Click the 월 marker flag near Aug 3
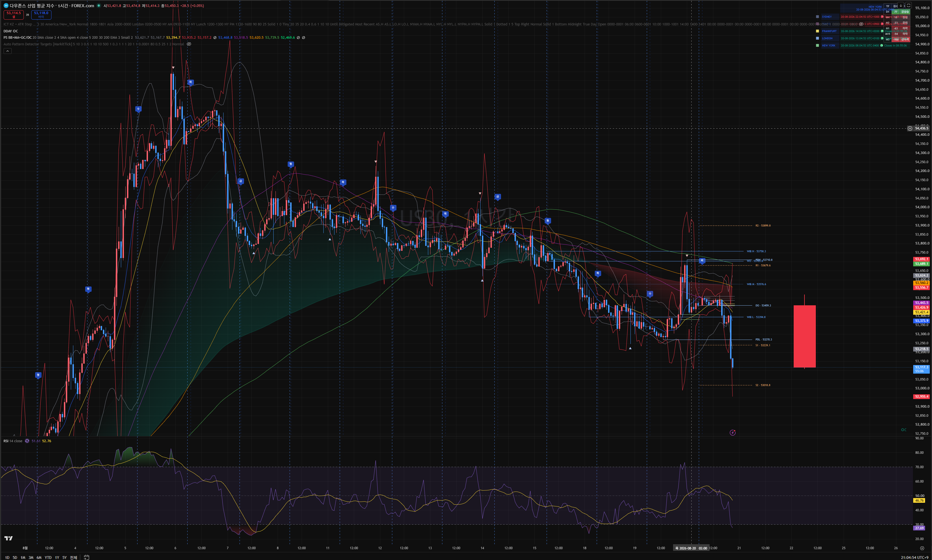The image size is (932, 560). point(38,375)
